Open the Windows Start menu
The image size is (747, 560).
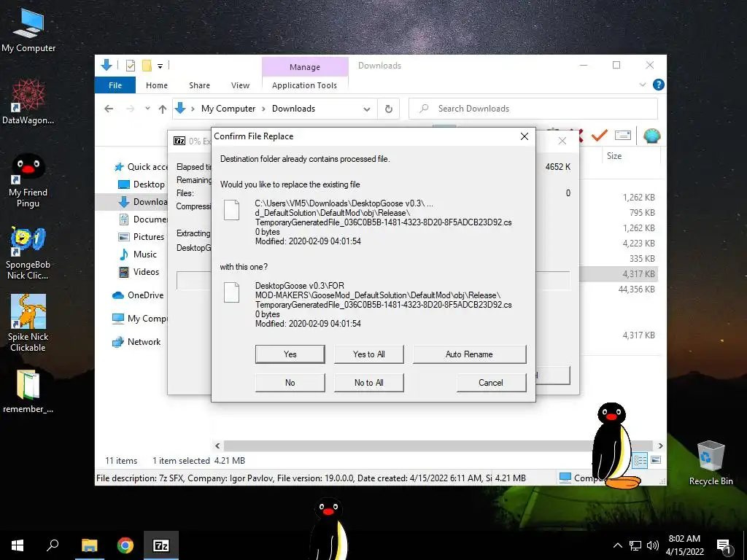pyautogui.click(x=18, y=545)
